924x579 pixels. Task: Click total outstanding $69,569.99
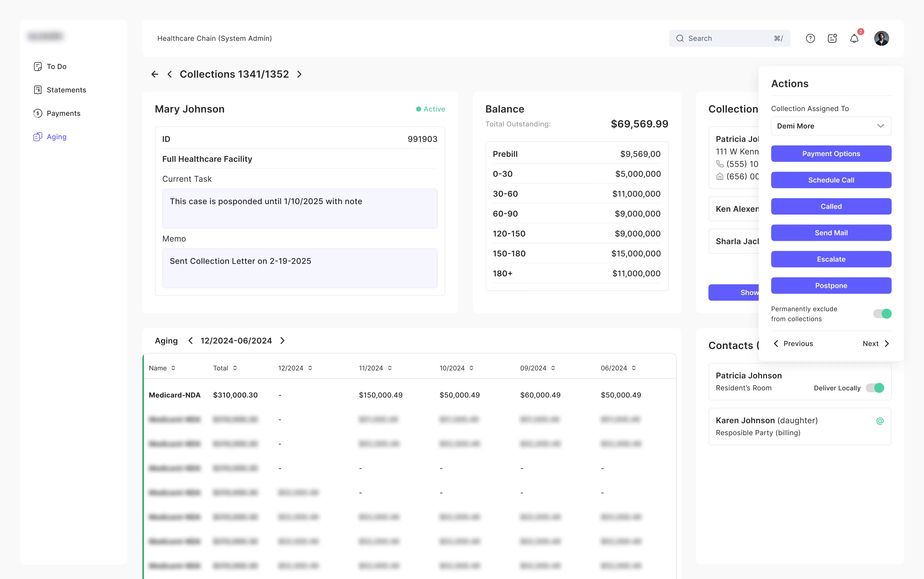639,124
